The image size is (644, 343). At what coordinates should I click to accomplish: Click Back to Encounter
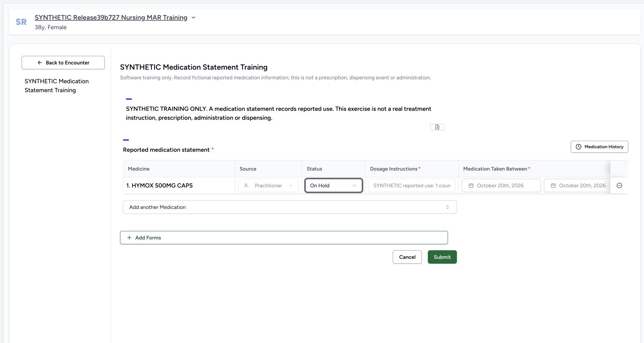point(63,63)
